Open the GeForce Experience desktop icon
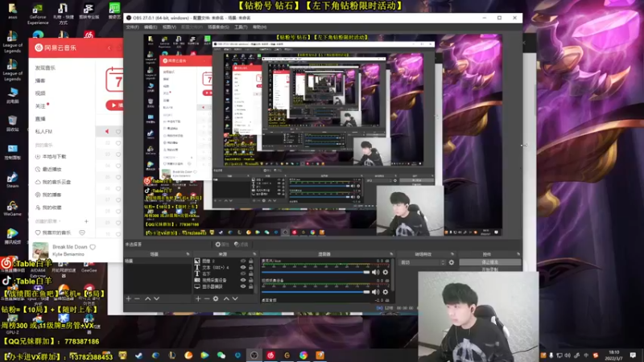644x362 pixels. 38,14
